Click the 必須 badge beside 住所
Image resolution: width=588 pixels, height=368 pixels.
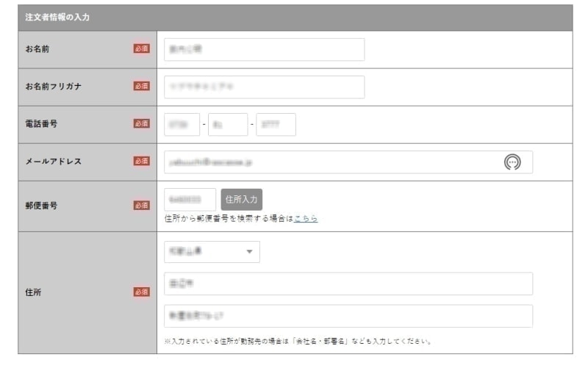pyautogui.click(x=141, y=292)
